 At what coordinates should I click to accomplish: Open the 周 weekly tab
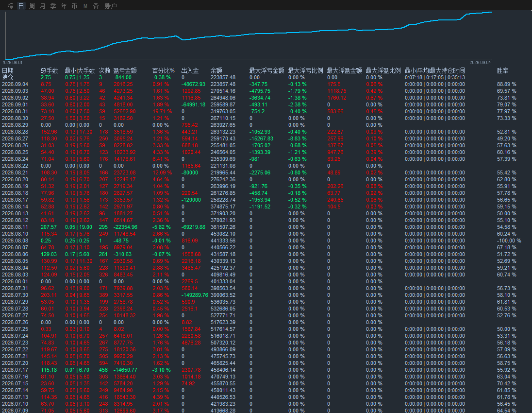click(x=32, y=6)
